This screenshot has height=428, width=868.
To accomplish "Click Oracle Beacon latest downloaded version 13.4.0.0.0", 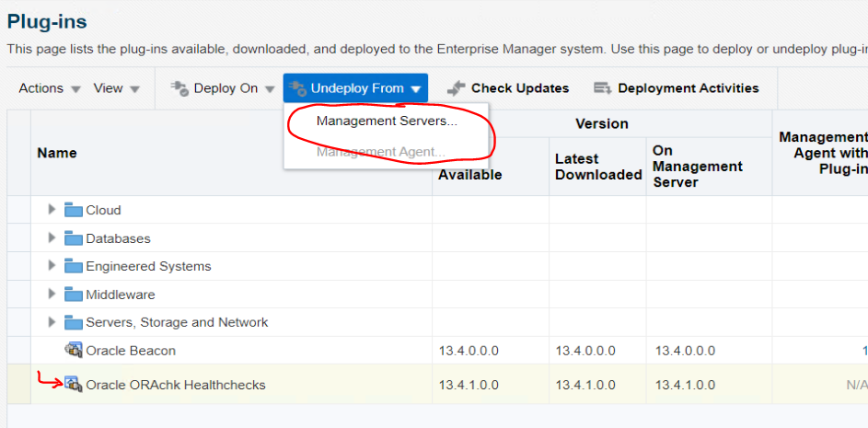I will [x=585, y=351].
